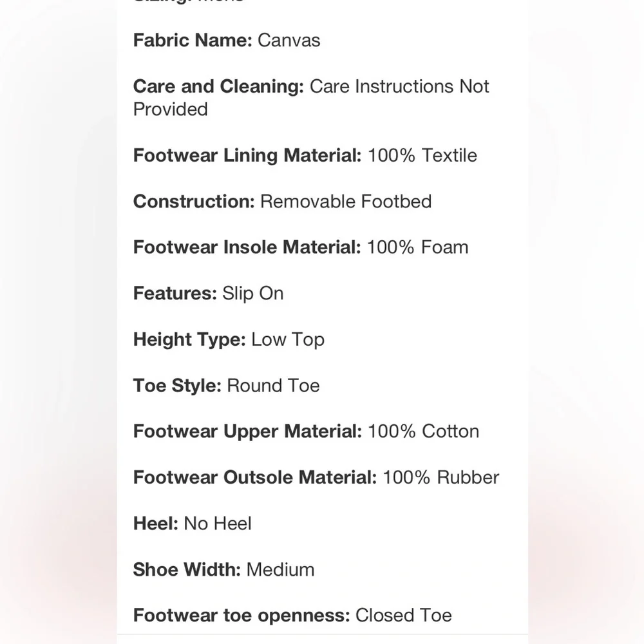Select the Low Top value
This screenshot has width=644, height=644.
click(288, 339)
